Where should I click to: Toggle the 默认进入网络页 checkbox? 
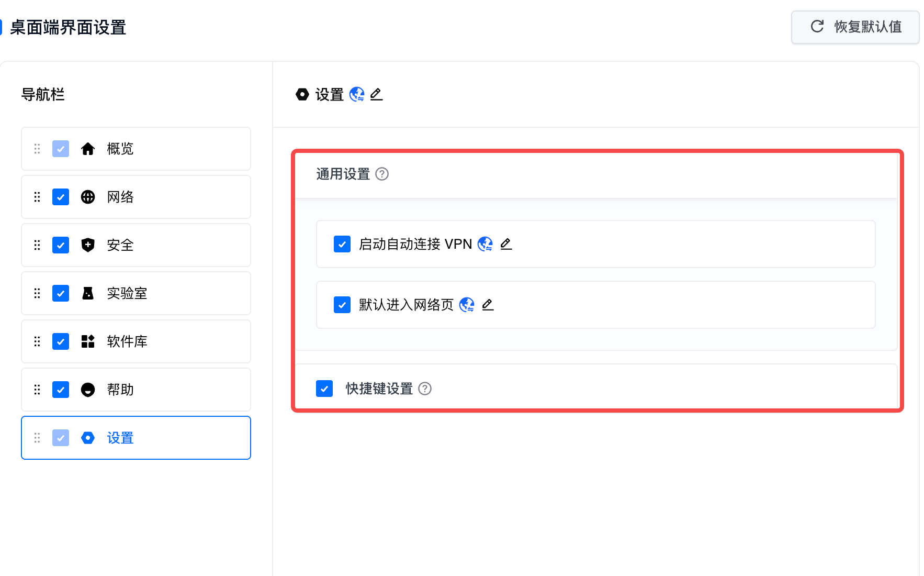[x=342, y=305]
